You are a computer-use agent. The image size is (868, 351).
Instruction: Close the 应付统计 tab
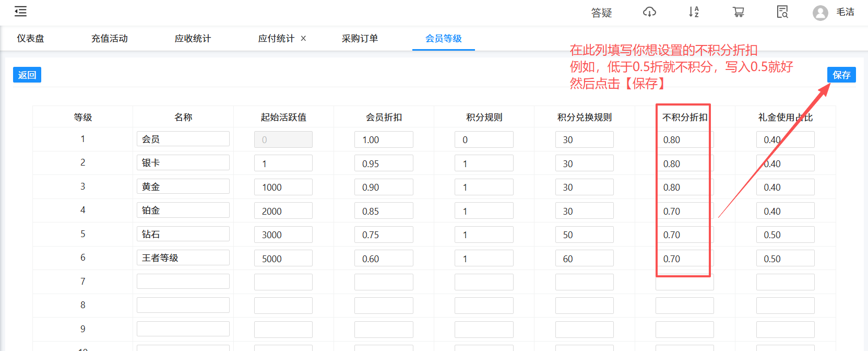tap(303, 39)
